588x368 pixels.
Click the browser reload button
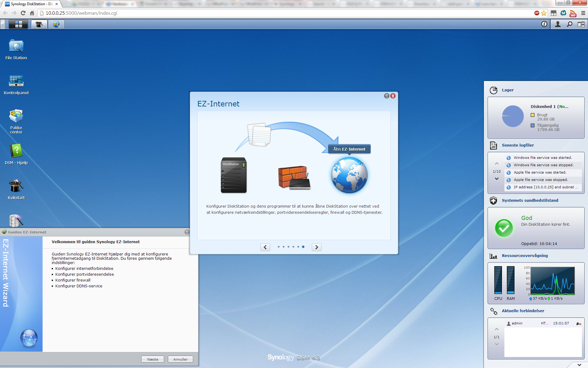(23, 13)
